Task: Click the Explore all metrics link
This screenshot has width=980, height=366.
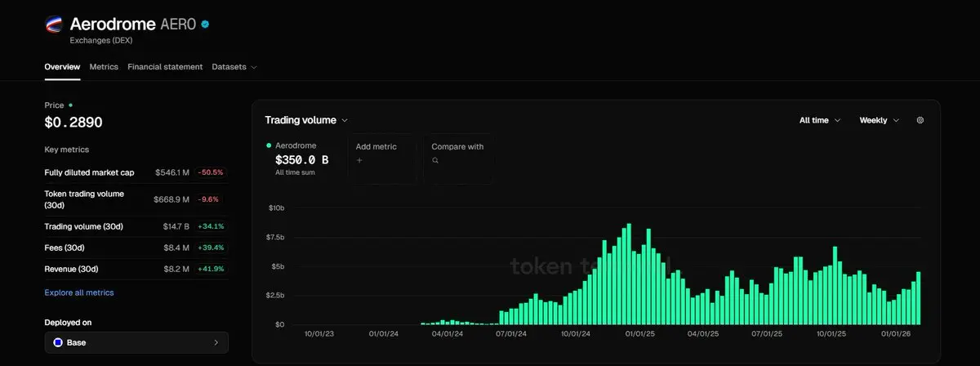Action: (x=79, y=292)
